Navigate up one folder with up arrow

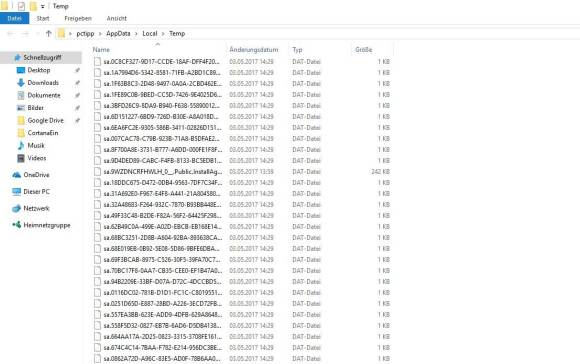click(x=48, y=34)
